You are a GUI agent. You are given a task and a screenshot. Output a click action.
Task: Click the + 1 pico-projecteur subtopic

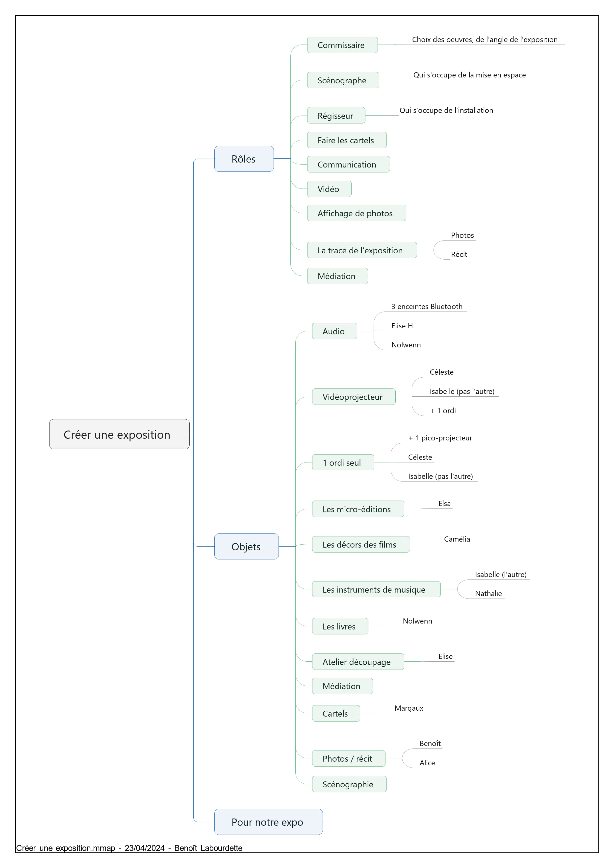440,438
